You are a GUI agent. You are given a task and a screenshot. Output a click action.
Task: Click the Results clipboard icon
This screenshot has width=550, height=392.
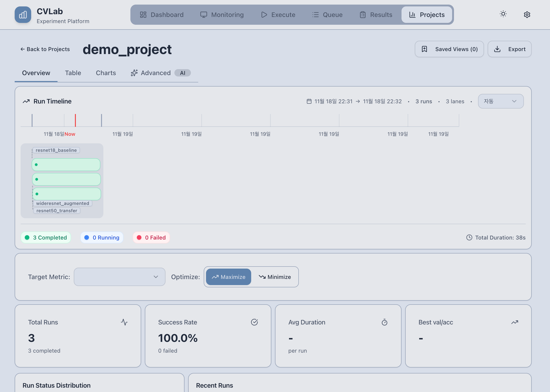coord(362,15)
